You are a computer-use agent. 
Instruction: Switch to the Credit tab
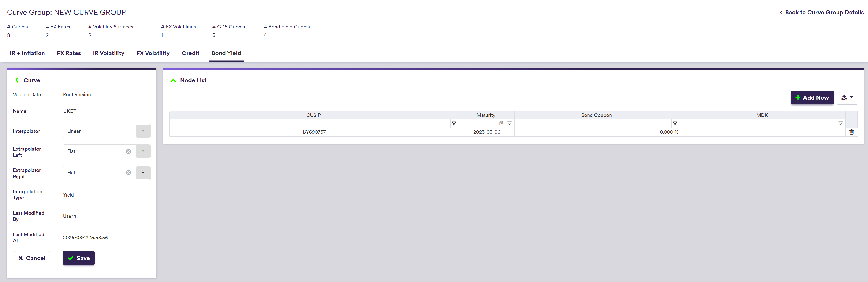(190, 53)
